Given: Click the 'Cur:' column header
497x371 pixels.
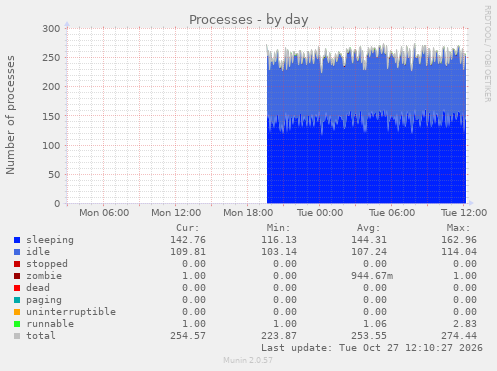Looking at the screenshot, I should pyautogui.click(x=188, y=228).
